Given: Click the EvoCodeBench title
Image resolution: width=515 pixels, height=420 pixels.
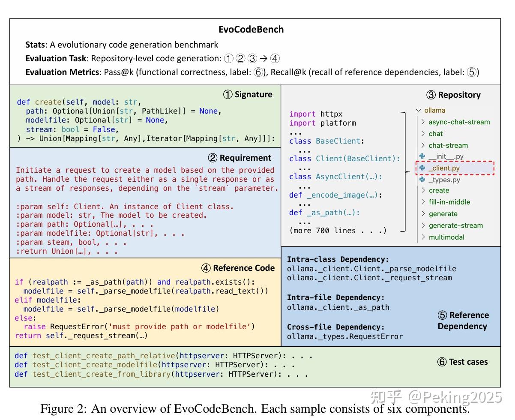Looking at the screenshot, I should (x=251, y=30).
